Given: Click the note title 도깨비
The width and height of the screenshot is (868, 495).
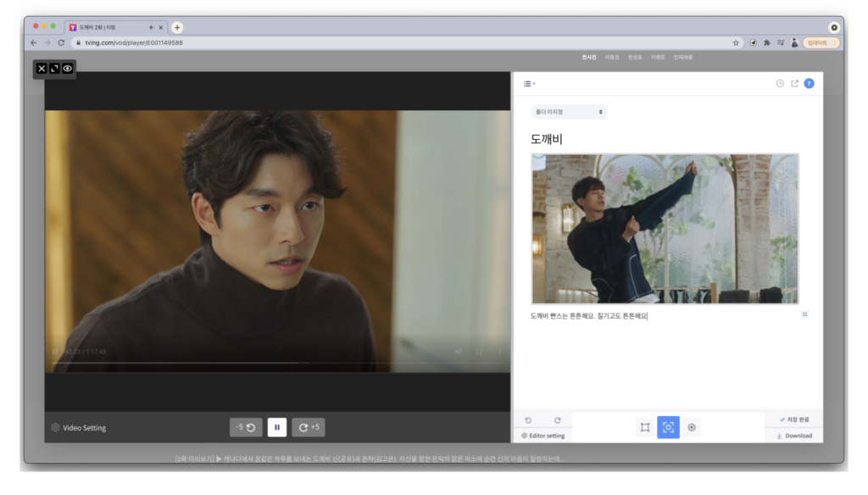Looking at the screenshot, I should click(547, 139).
